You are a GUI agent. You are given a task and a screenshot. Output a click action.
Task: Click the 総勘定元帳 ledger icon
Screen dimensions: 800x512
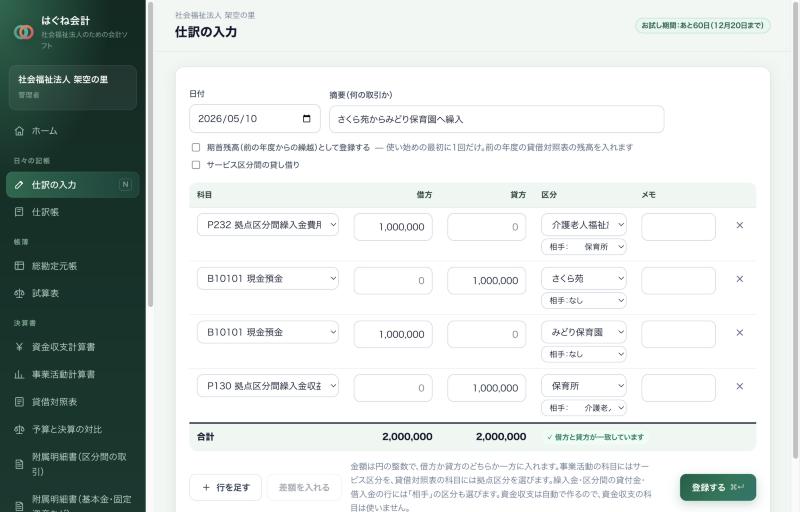click(19, 266)
